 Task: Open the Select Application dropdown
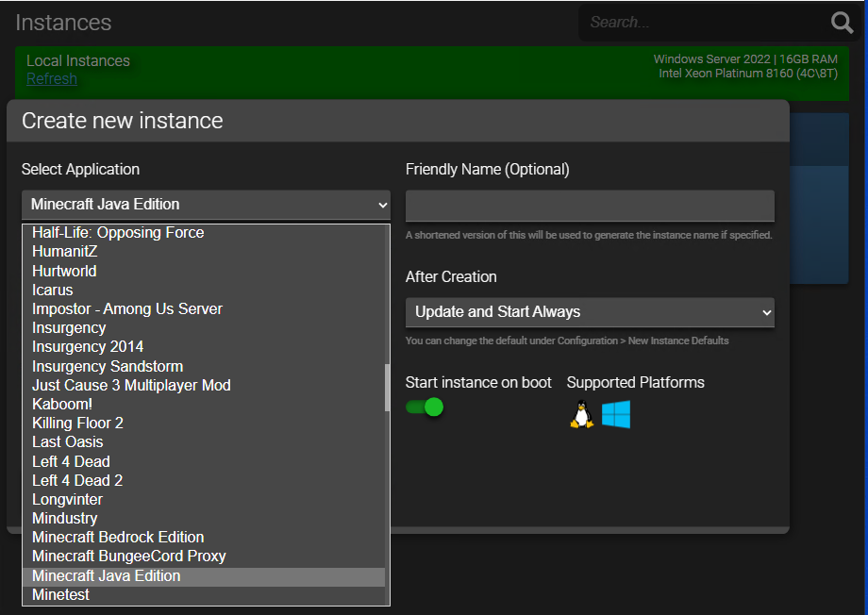tap(206, 205)
